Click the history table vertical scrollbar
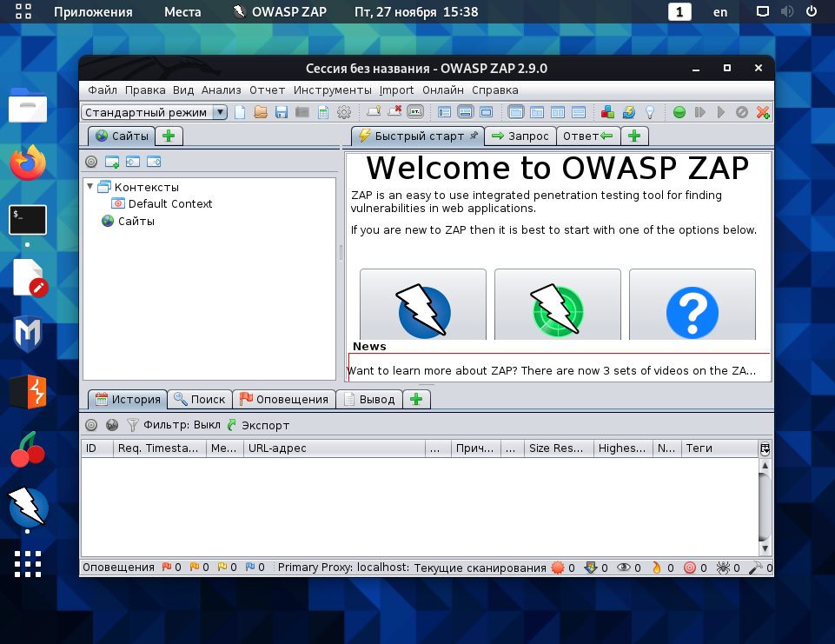Viewport: 835px width, 644px height. click(765, 507)
